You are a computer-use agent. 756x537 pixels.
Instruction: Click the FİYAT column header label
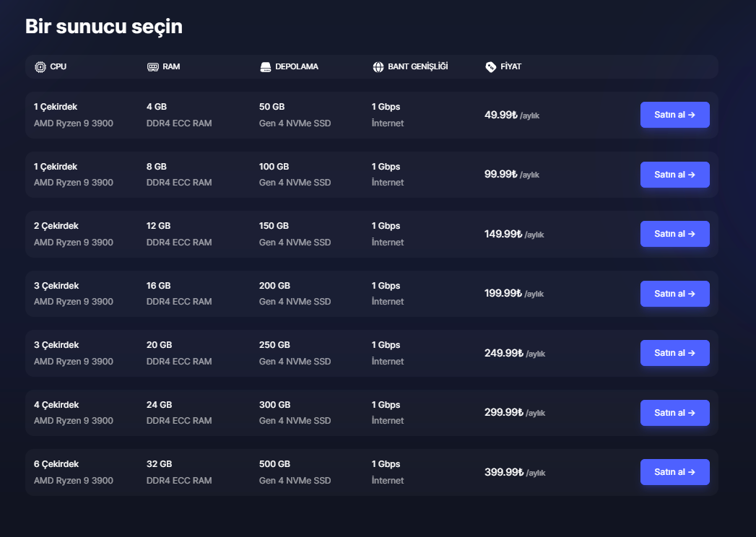[510, 66]
